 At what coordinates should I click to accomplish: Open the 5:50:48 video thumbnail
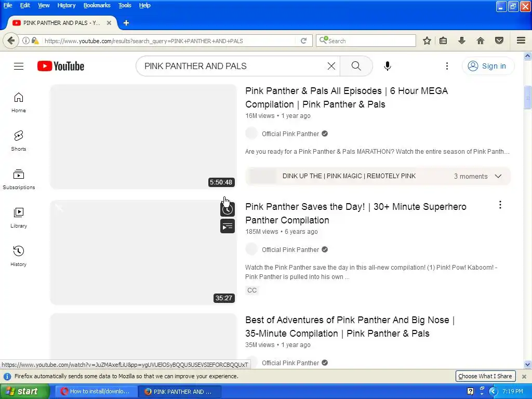coord(143,137)
